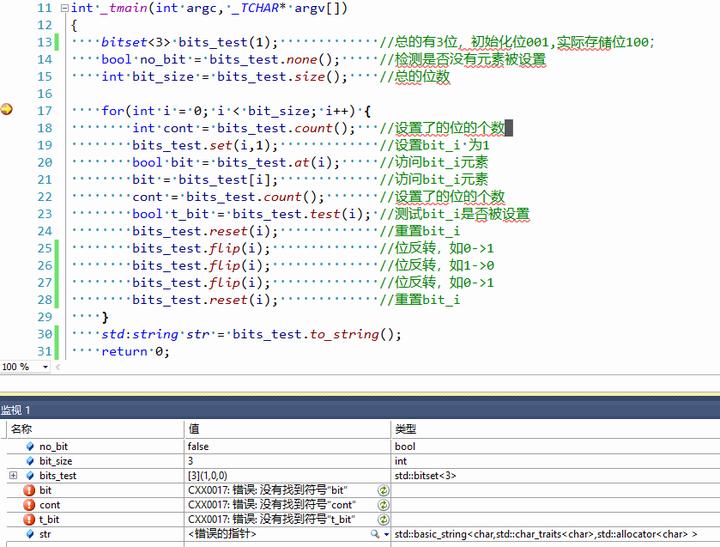Image resolution: width=720 pixels, height=547 pixels.
Task: Open the str text visualizer magnifier
Action: [x=375, y=534]
